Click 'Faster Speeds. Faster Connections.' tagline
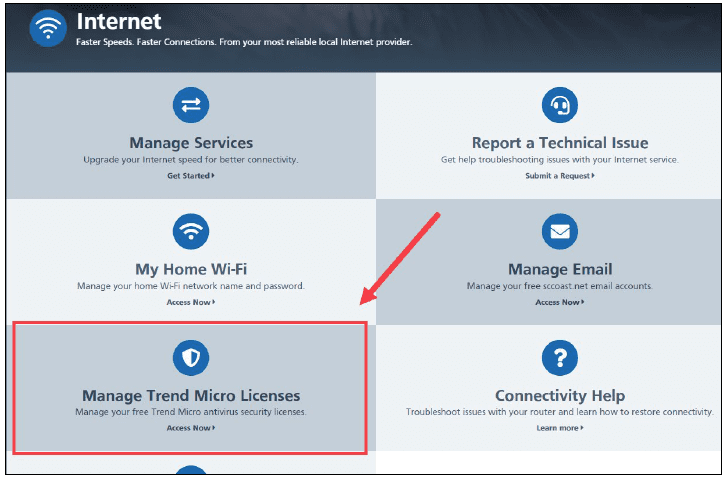726x478 pixels. [244, 42]
